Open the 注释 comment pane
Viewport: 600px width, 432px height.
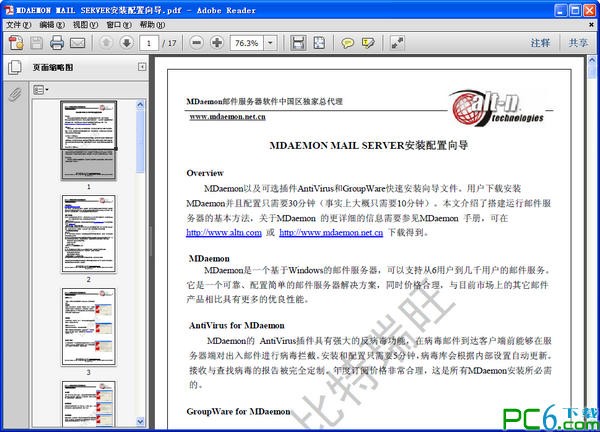point(540,43)
